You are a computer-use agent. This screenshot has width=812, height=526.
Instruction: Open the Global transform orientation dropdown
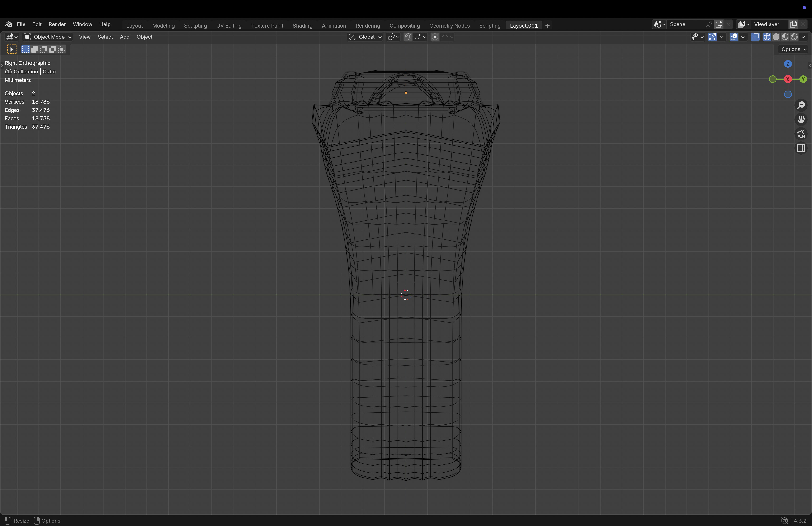365,37
